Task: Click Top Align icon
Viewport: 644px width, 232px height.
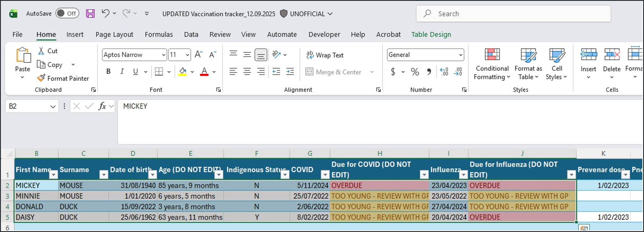Action: (234, 54)
